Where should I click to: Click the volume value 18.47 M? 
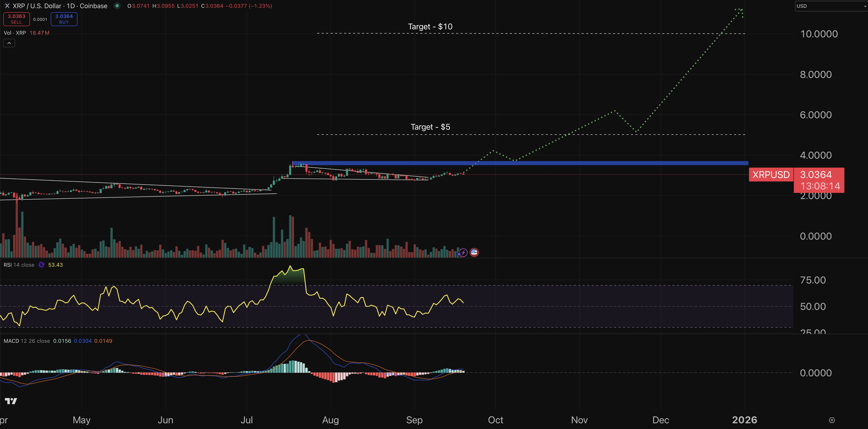(39, 33)
